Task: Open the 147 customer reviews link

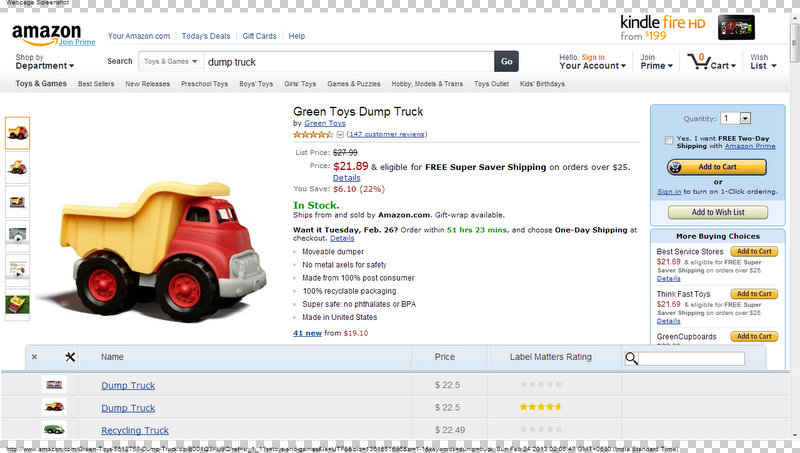Action: (x=387, y=134)
